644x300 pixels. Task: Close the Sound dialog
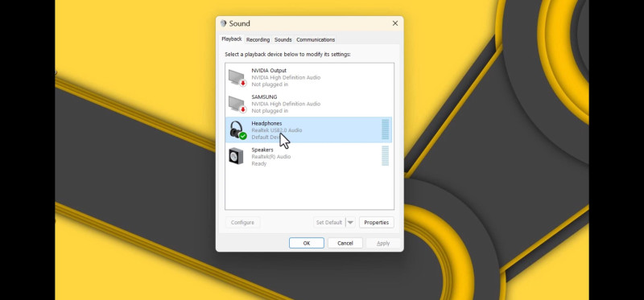[x=395, y=23]
